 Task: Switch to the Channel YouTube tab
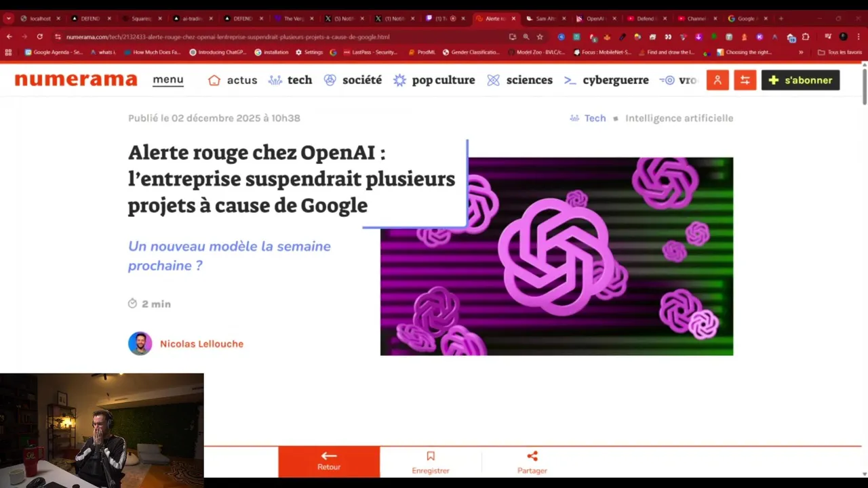(x=696, y=18)
